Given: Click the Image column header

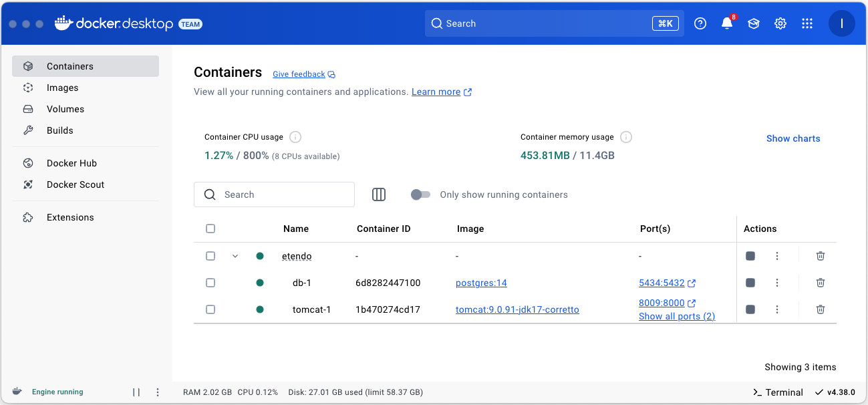Looking at the screenshot, I should tap(470, 229).
